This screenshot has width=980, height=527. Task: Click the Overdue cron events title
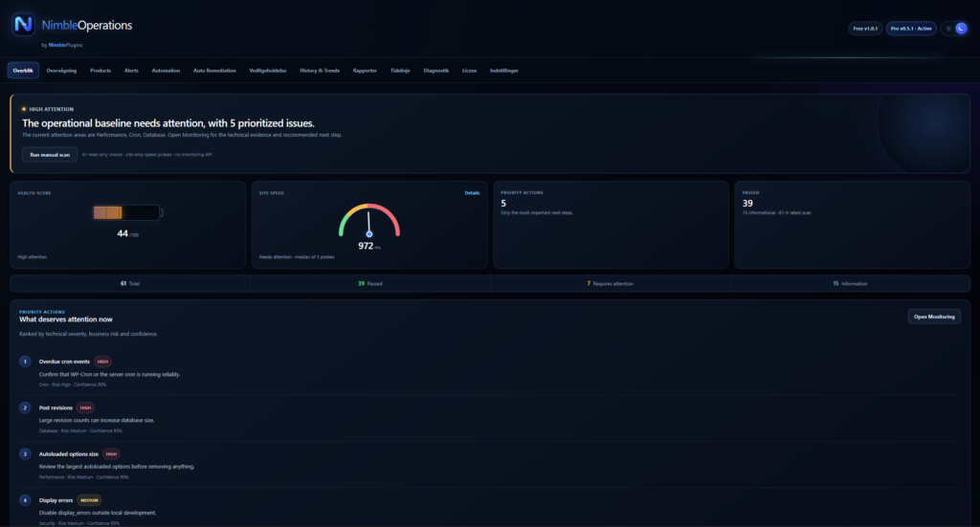click(64, 362)
